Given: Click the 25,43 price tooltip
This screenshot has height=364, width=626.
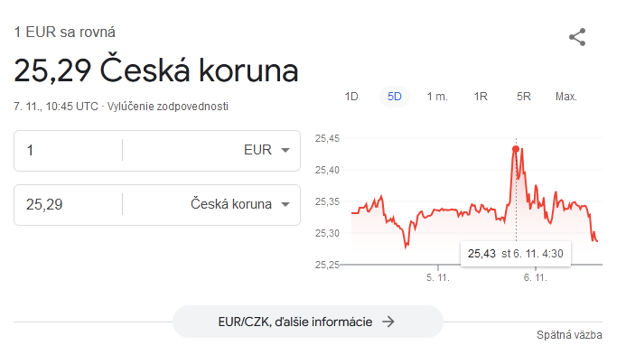Looking at the screenshot, I should coord(516,254).
